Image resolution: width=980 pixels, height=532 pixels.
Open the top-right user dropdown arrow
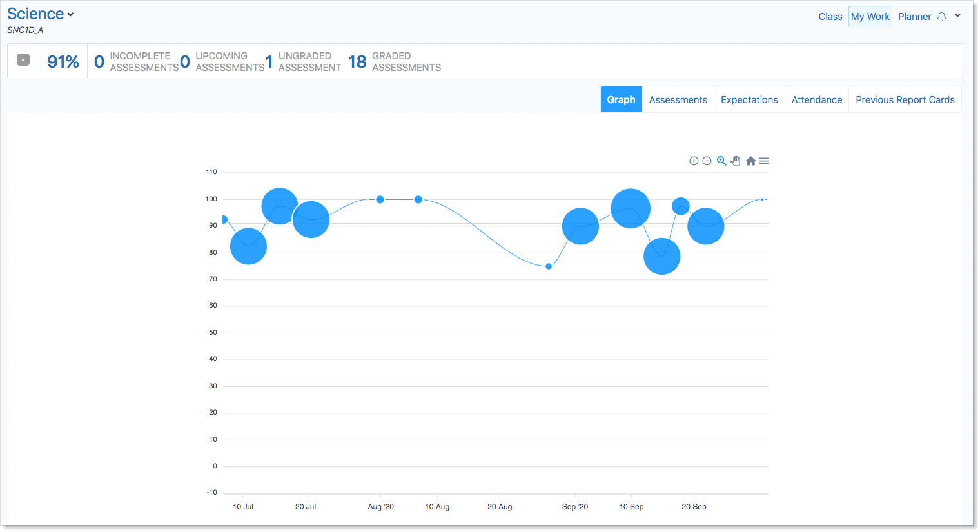[x=957, y=16]
